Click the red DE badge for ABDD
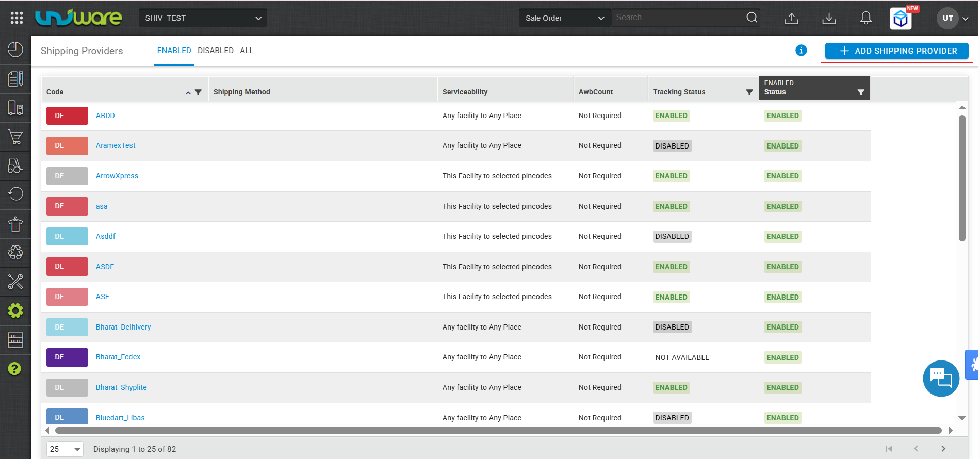The width and height of the screenshot is (980, 459). [x=67, y=116]
